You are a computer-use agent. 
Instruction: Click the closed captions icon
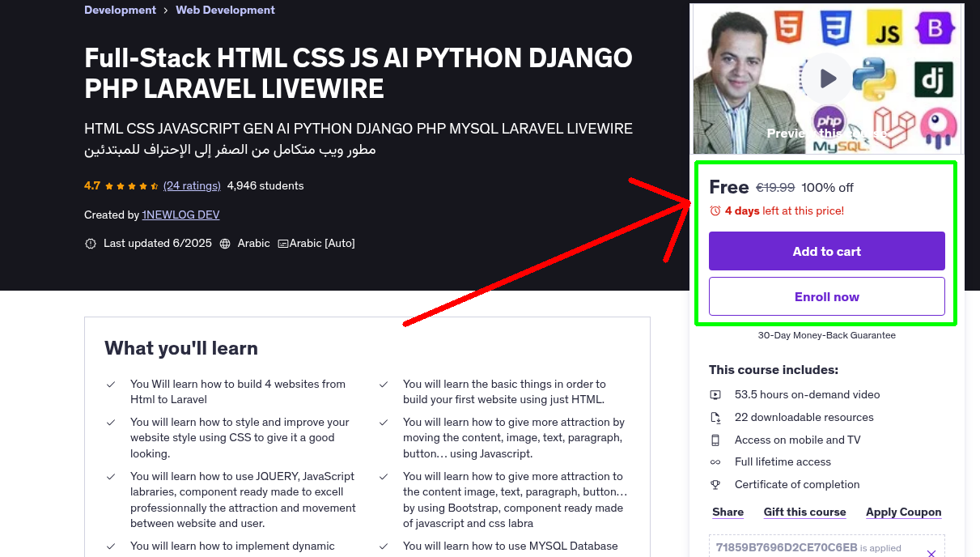pyautogui.click(x=283, y=244)
